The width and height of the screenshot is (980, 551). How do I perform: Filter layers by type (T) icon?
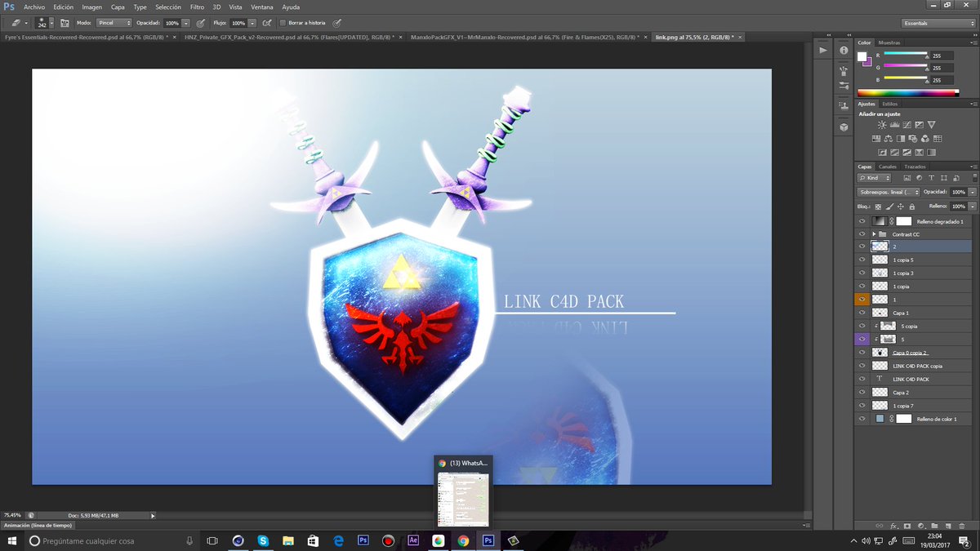click(x=931, y=178)
